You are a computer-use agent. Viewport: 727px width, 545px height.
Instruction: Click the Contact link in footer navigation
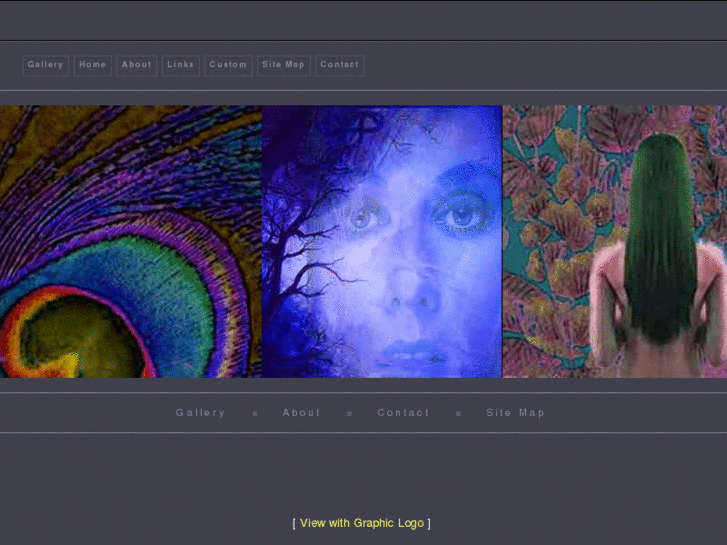coord(403,413)
